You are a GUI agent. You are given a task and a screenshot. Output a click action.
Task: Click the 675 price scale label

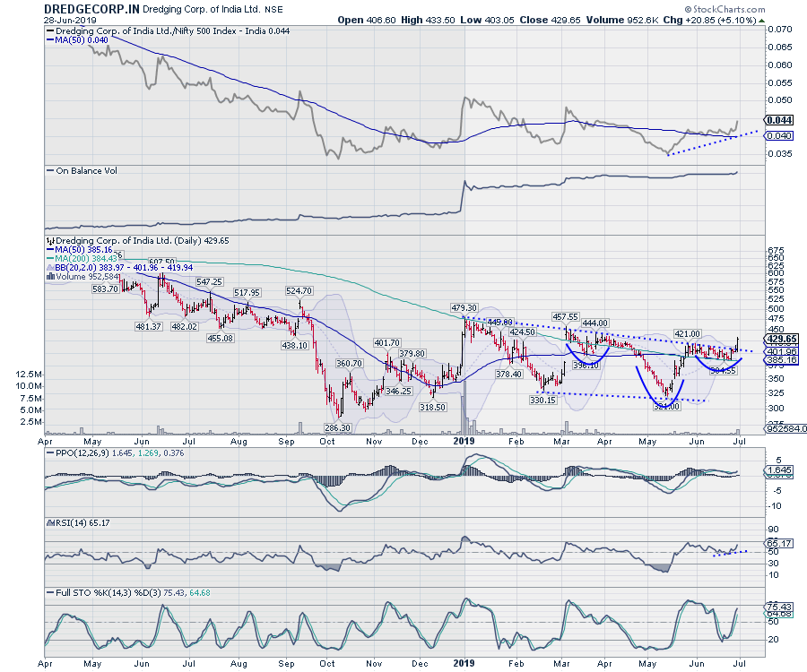coord(776,250)
